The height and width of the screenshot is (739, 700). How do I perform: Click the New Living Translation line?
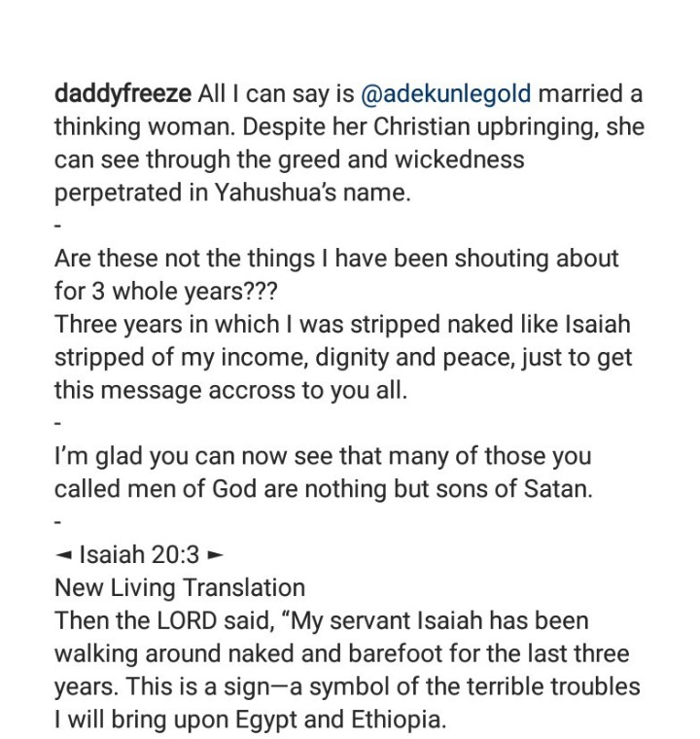180,587
